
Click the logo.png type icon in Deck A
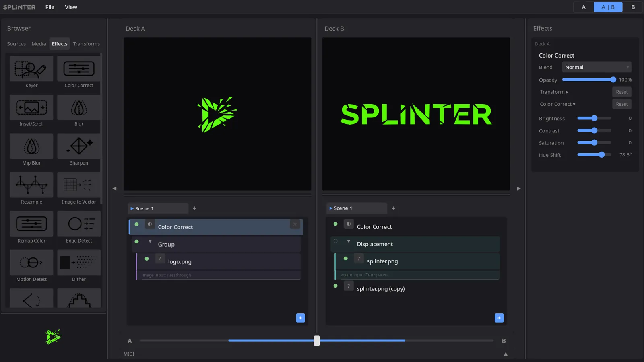point(160,259)
